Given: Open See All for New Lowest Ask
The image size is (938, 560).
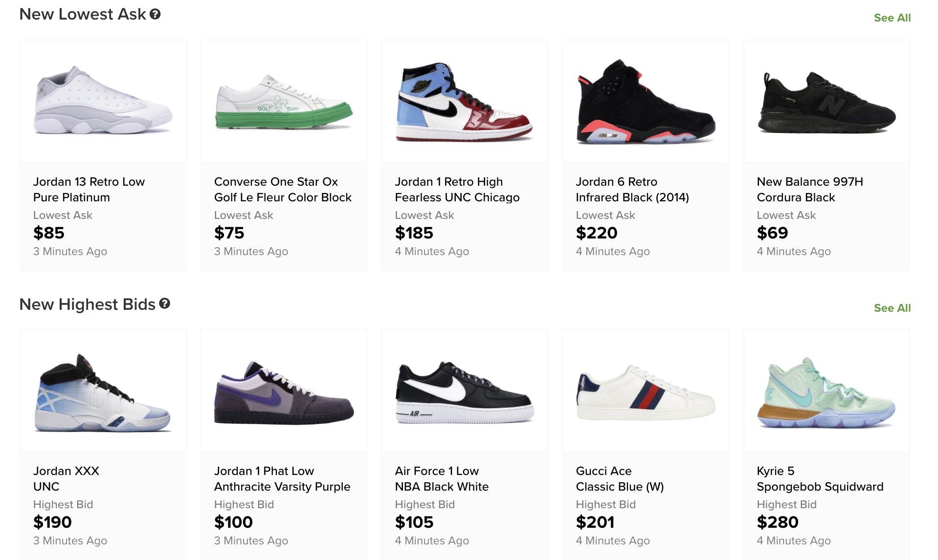Looking at the screenshot, I should coord(892,18).
